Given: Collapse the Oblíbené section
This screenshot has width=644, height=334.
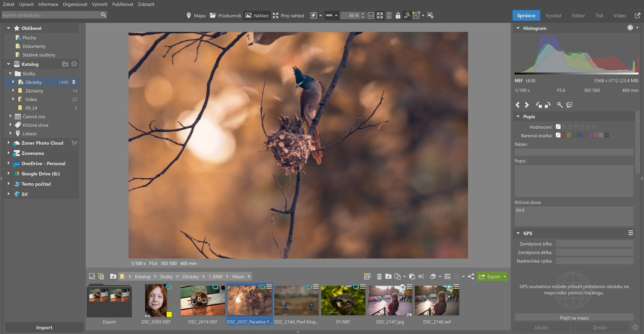Looking at the screenshot, I should click(8, 28).
